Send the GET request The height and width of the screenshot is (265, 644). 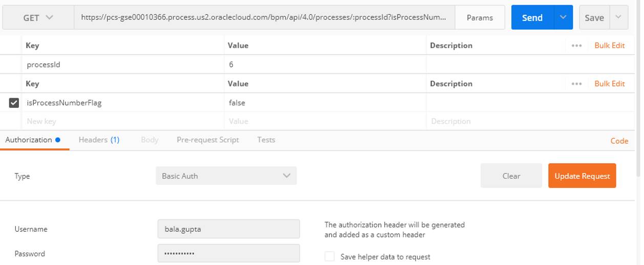pos(532,17)
